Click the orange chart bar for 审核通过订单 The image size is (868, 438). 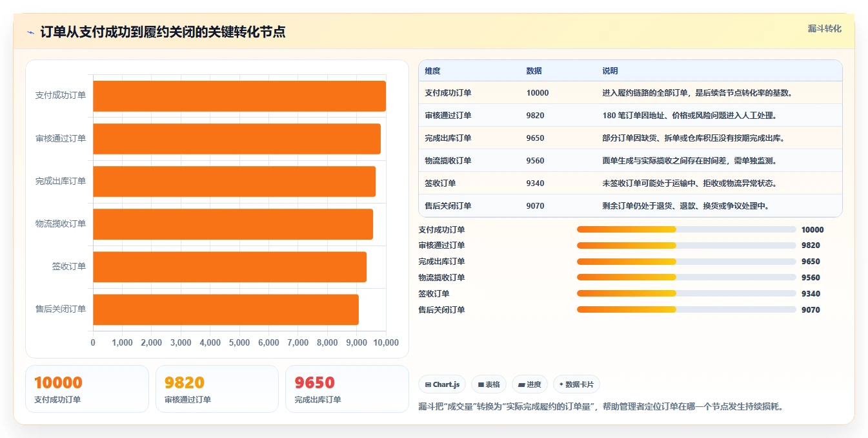[x=237, y=138]
